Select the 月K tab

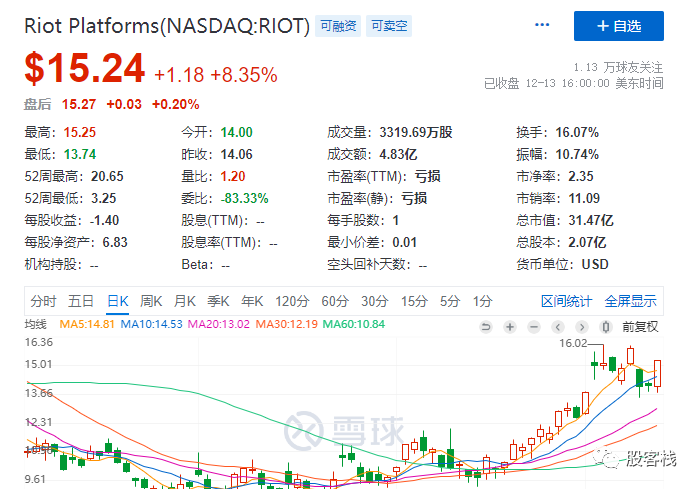coord(185,301)
